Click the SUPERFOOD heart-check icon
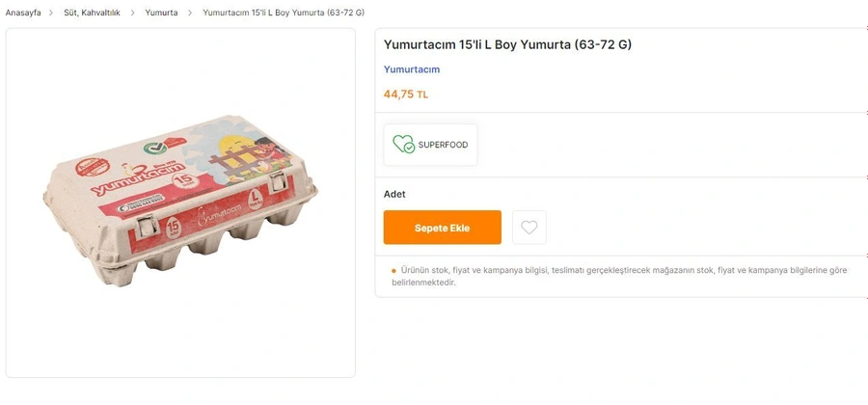 tap(403, 145)
